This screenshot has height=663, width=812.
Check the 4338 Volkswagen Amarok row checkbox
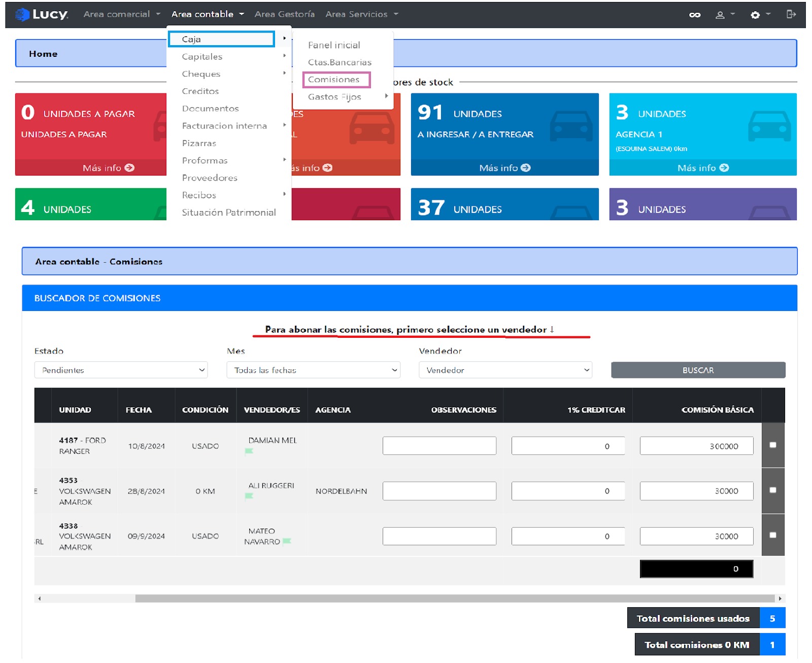[x=773, y=535]
